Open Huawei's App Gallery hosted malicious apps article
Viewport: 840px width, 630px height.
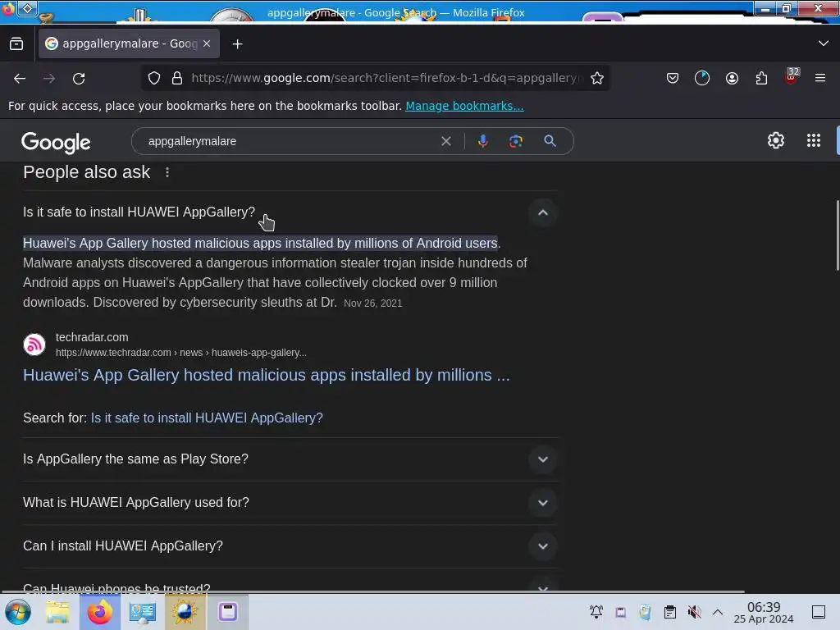[267, 375]
